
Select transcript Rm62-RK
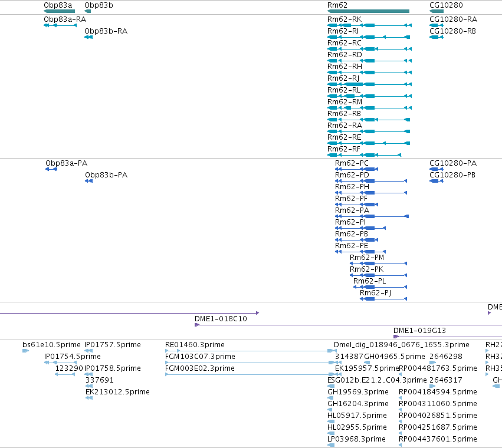pyautogui.click(x=369, y=25)
